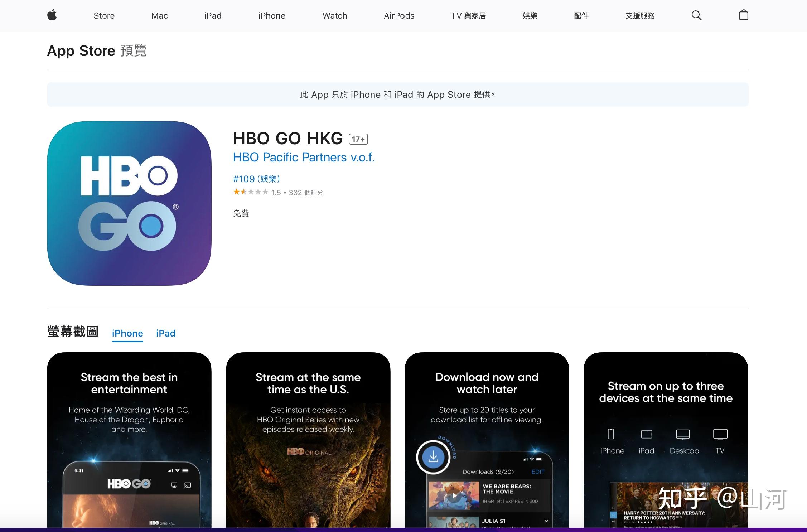Switch to the iPad screenshots tab
Image resolution: width=807 pixels, height=532 pixels.
[x=165, y=333]
